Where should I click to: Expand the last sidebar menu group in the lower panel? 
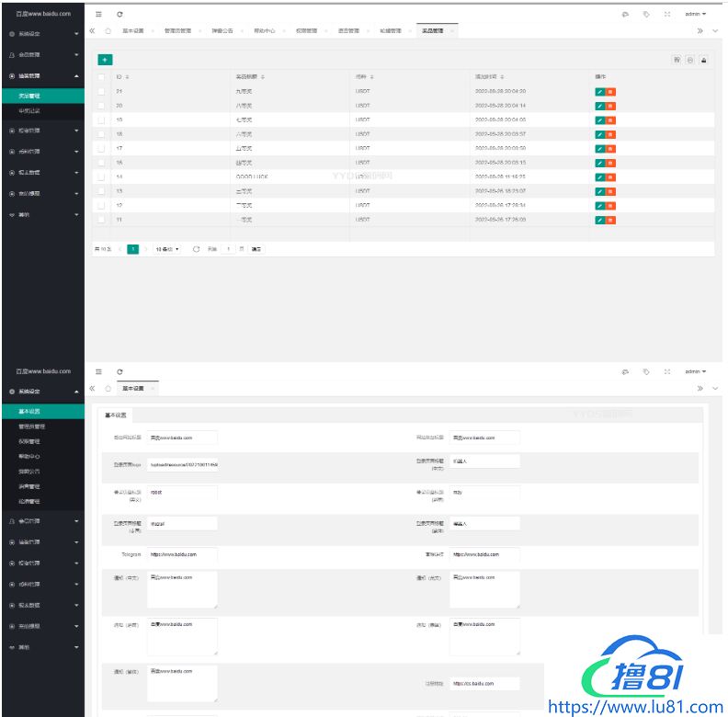coord(41,646)
